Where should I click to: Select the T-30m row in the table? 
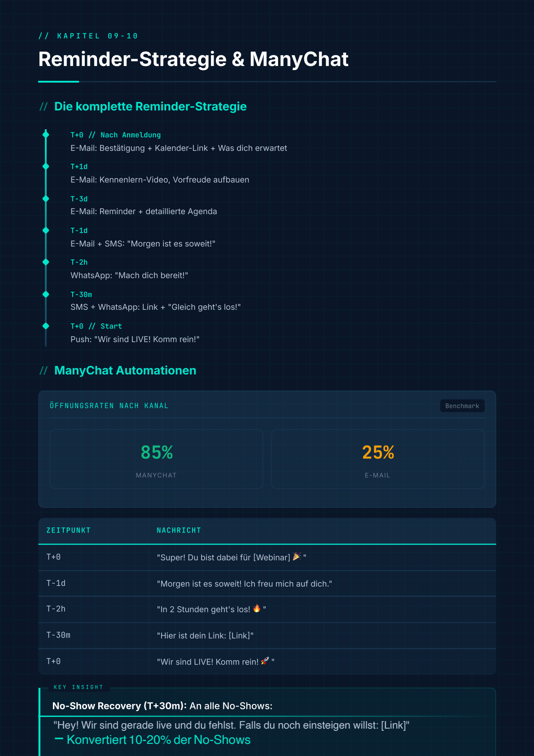[267, 635]
